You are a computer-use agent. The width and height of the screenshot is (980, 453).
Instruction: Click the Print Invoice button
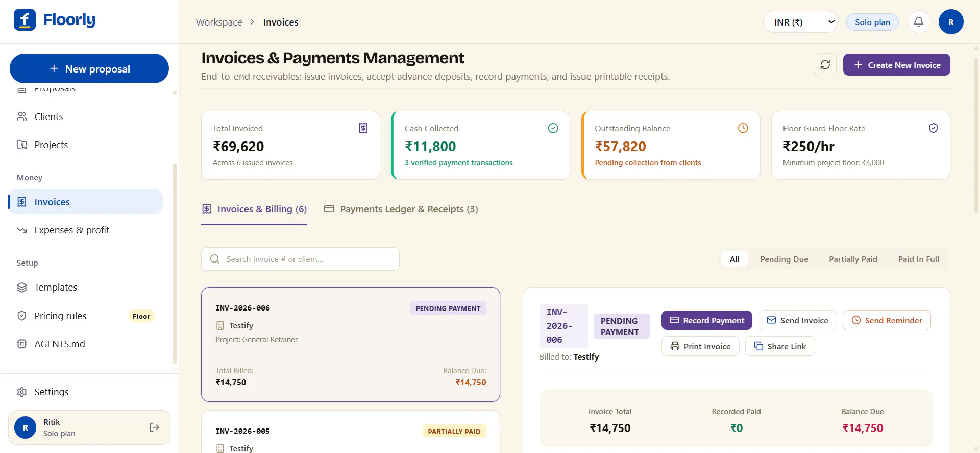[x=700, y=346]
